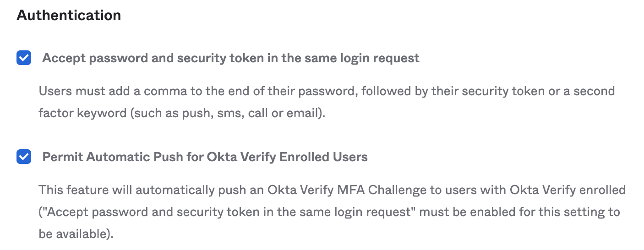Click the "Users must add a comma" description line
The width and height of the screenshot is (644, 250).
pyautogui.click(x=326, y=91)
